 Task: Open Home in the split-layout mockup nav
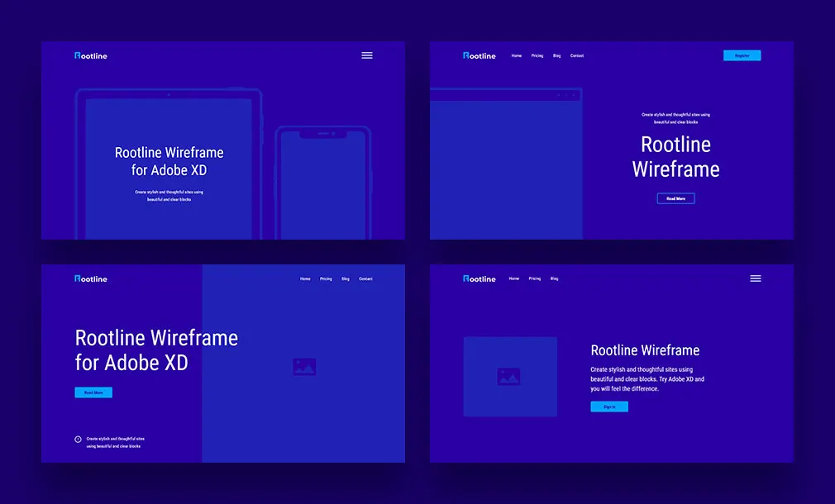[305, 278]
